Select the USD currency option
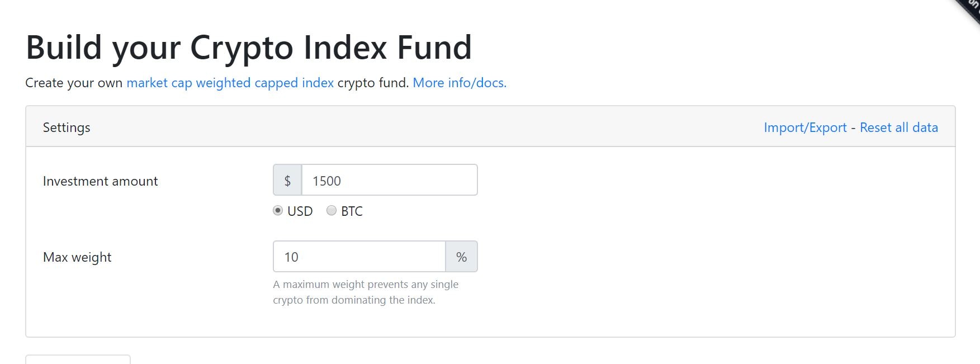 click(278, 211)
